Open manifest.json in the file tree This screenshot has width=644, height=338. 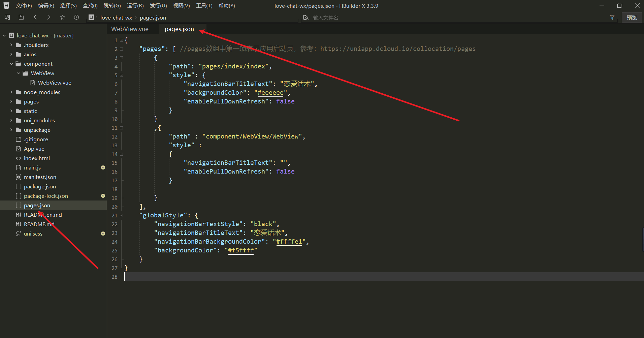53,177
